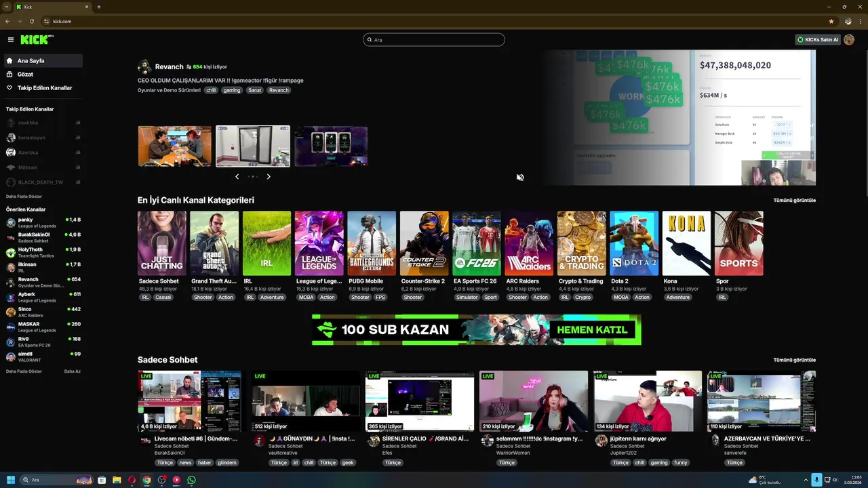Open the tab search dropdown arrow

[x=5, y=7]
